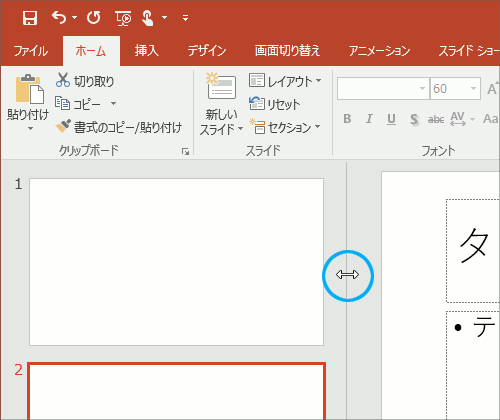
Task: Click the リセット button
Action: coord(274,104)
